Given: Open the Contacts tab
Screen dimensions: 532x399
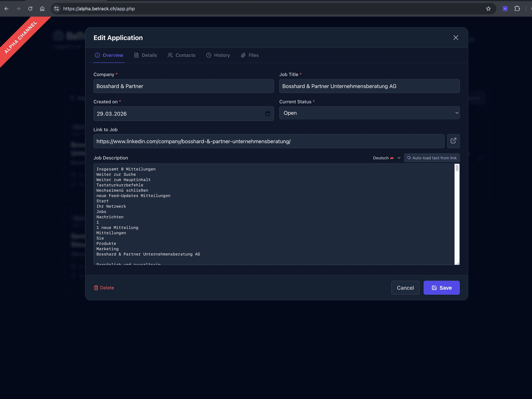Looking at the screenshot, I should point(182,55).
